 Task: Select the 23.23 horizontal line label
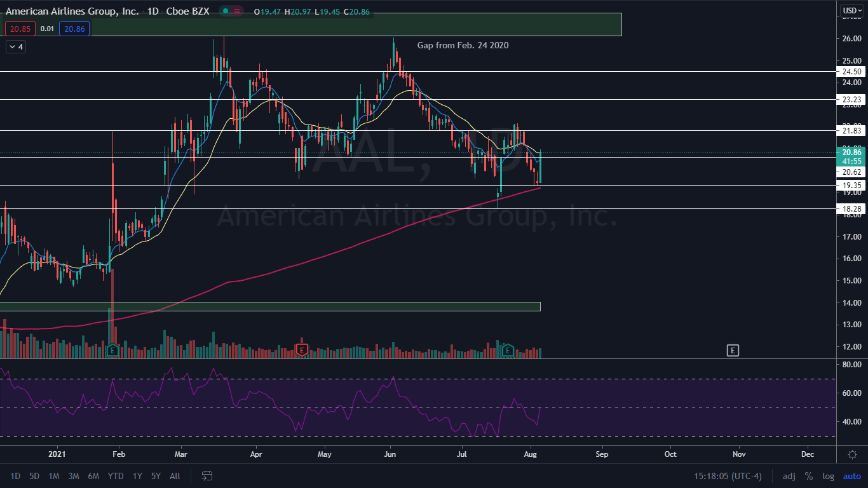851,100
